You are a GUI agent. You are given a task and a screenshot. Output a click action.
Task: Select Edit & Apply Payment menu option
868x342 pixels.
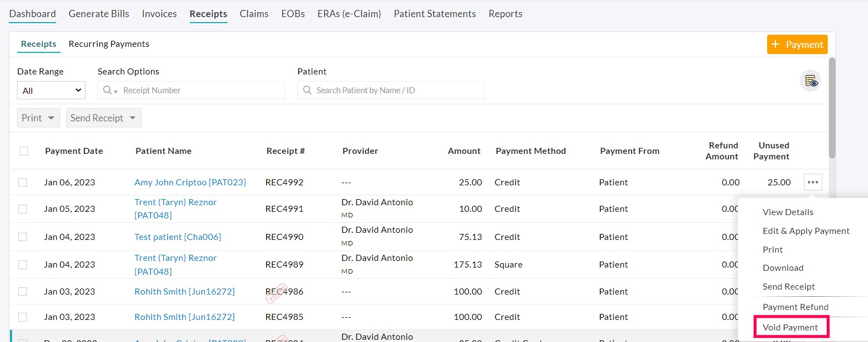pyautogui.click(x=806, y=231)
